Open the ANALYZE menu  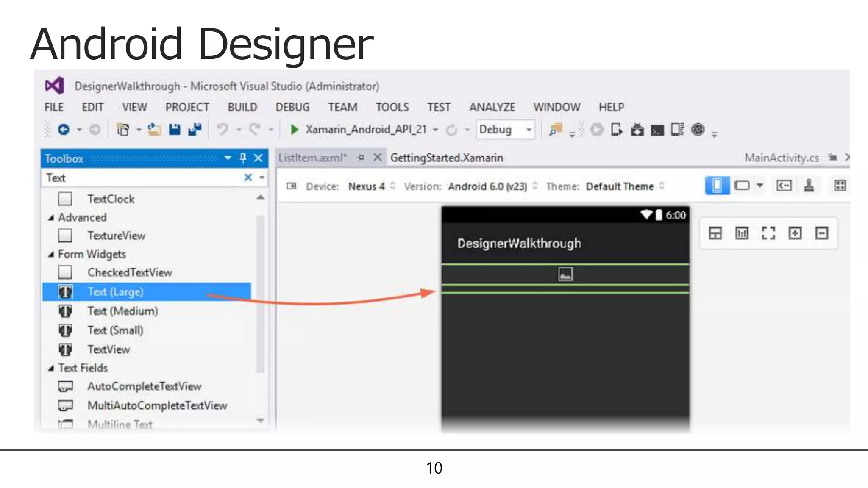coord(492,107)
